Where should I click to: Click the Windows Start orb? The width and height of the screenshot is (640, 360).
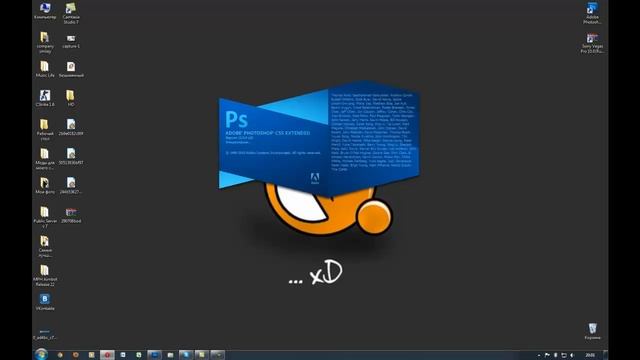click(41, 354)
